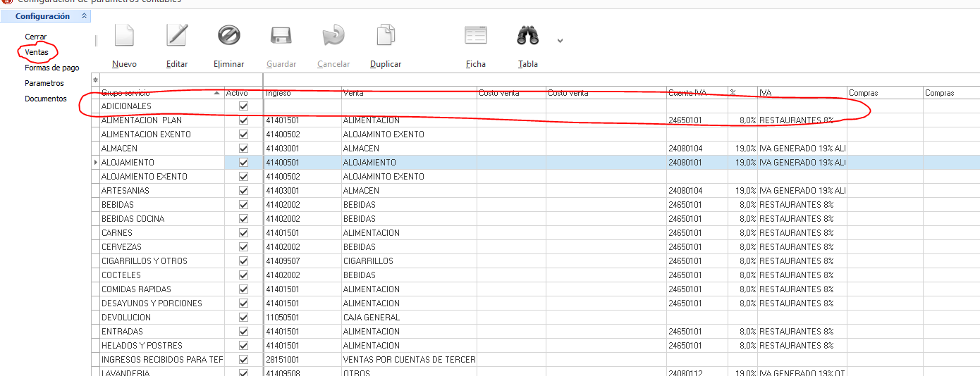Open the Ficha form view icon
Image resolution: width=980 pixels, height=376 pixels.
pos(475,35)
